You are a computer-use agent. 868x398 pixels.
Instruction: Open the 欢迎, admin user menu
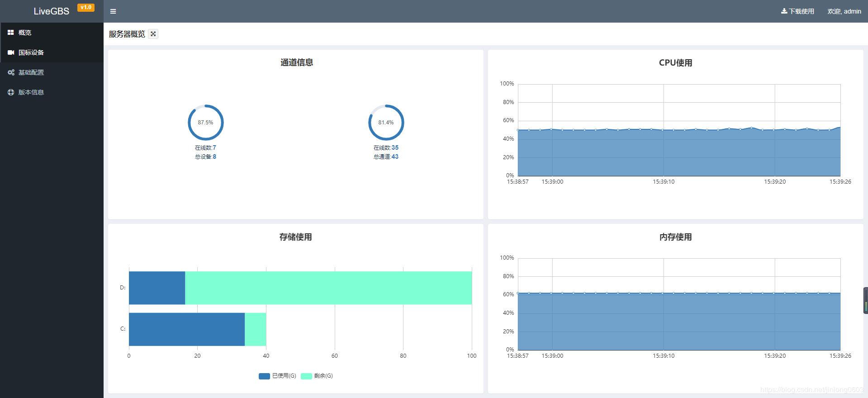click(x=844, y=11)
